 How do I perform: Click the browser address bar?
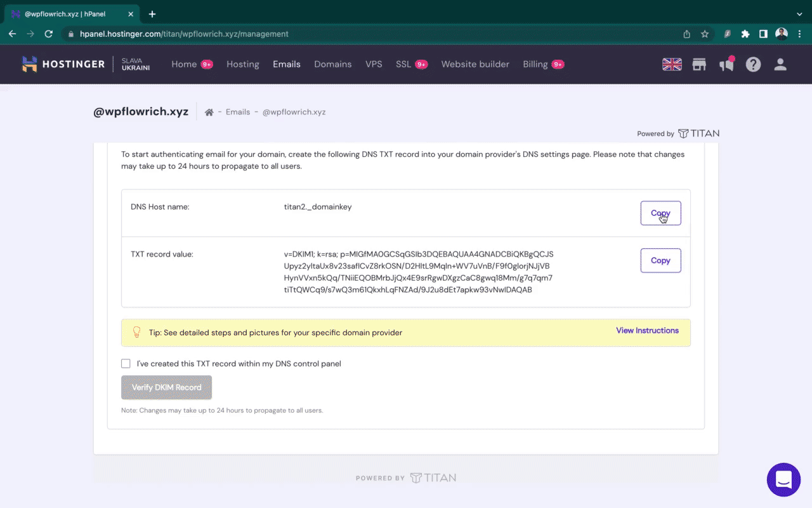click(x=374, y=34)
